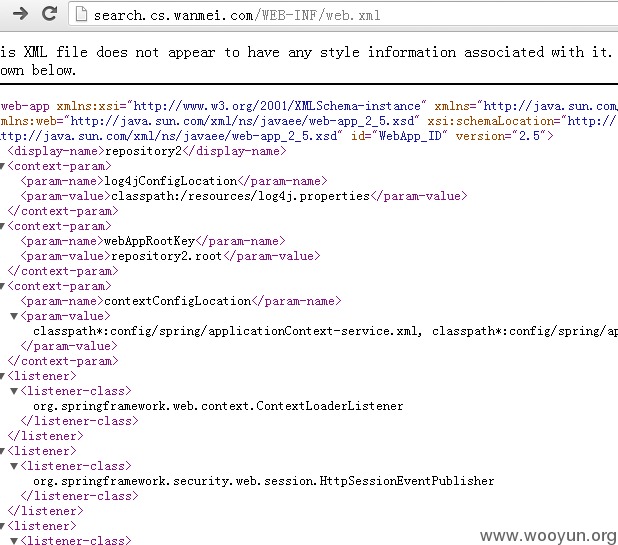
Task: Click closing context-param tag after repository2.root
Action: click(x=63, y=271)
